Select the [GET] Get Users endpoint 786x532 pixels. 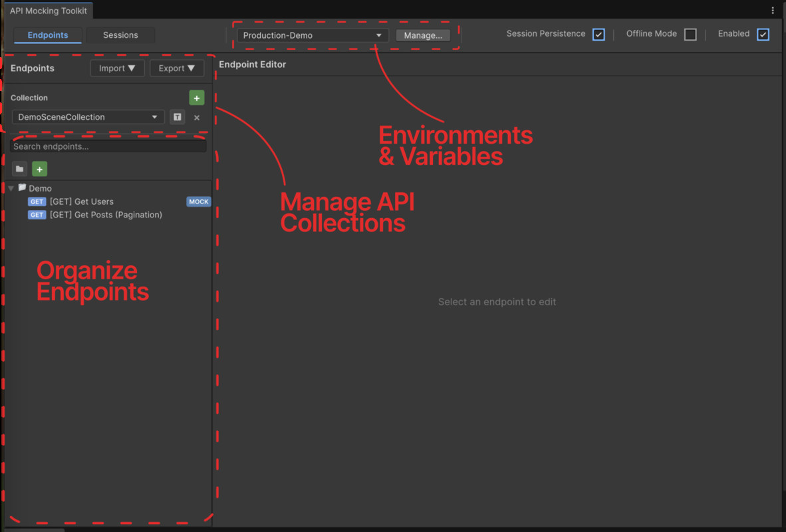tap(108, 201)
